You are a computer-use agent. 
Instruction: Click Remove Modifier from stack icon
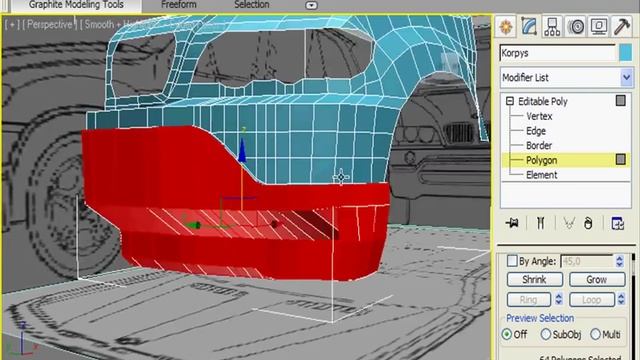(588, 223)
